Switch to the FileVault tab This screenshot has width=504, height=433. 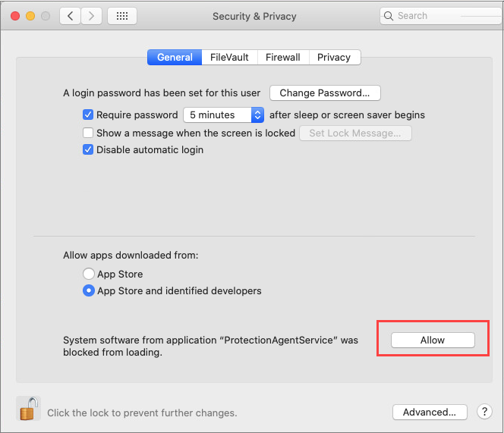click(x=229, y=58)
